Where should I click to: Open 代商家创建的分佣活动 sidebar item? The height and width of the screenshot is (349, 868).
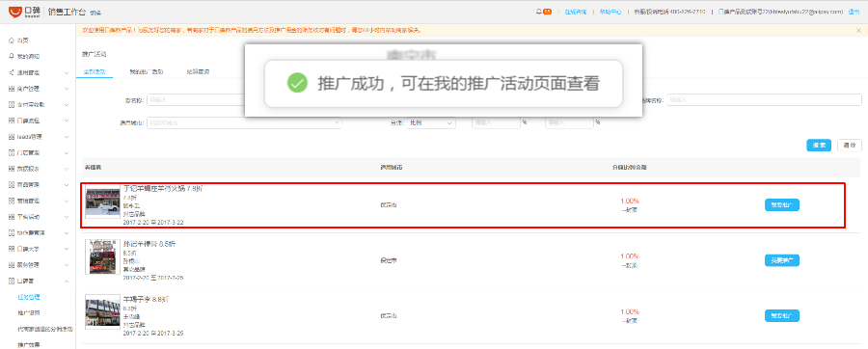[44, 329]
